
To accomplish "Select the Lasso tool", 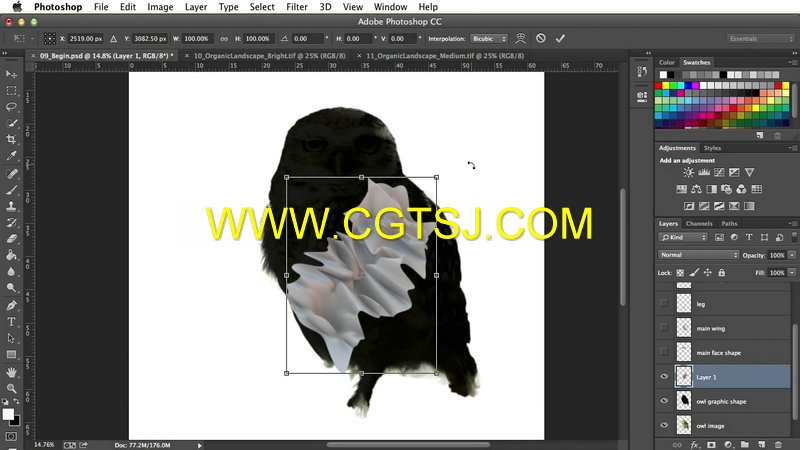I will [x=11, y=107].
